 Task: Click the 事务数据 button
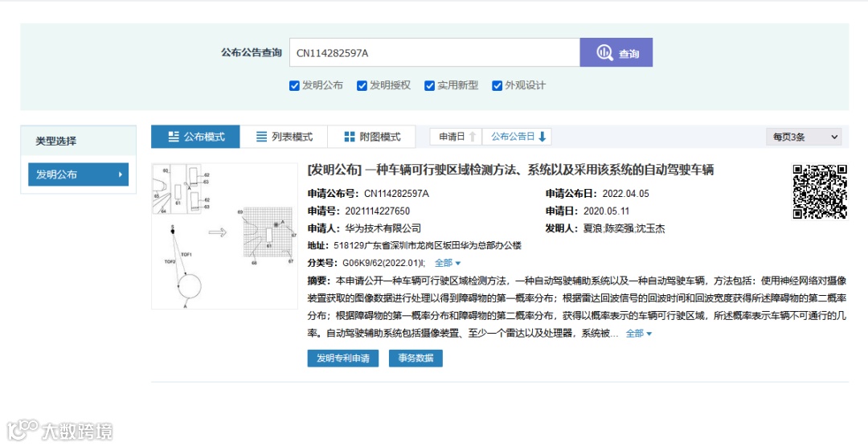click(416, 359)
